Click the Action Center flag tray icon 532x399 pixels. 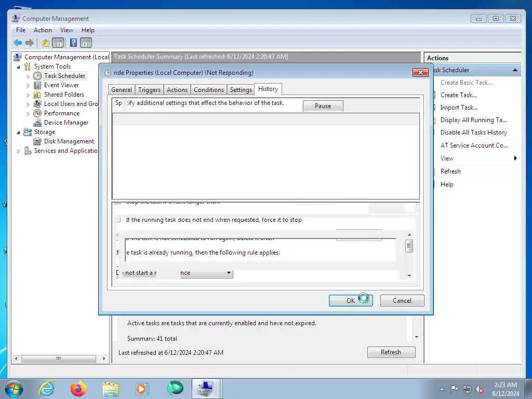click(x=454, y=389)
